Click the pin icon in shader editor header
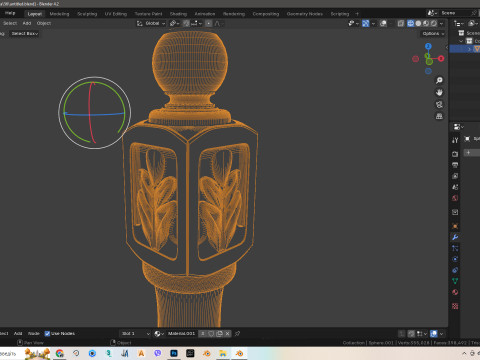The width and height of the screenshot is (480, 360). point(237,333)
